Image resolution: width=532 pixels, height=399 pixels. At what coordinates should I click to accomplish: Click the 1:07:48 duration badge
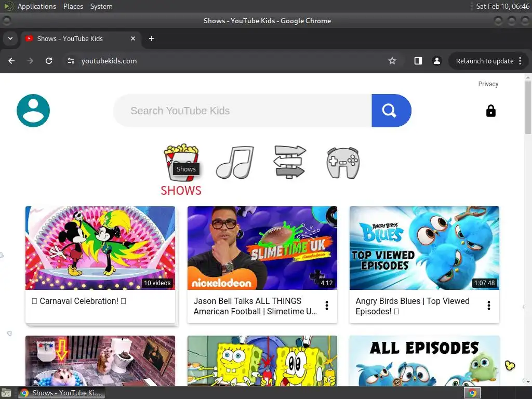[484, 283]
